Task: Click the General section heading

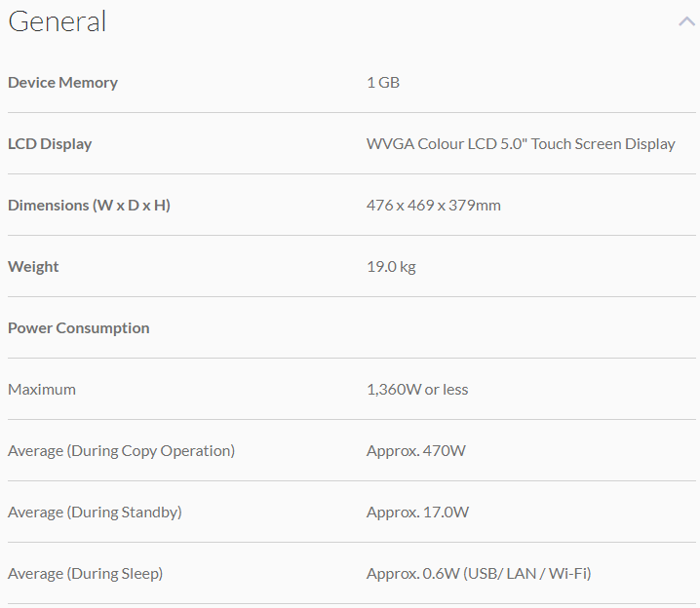Action: pos(58,21)
